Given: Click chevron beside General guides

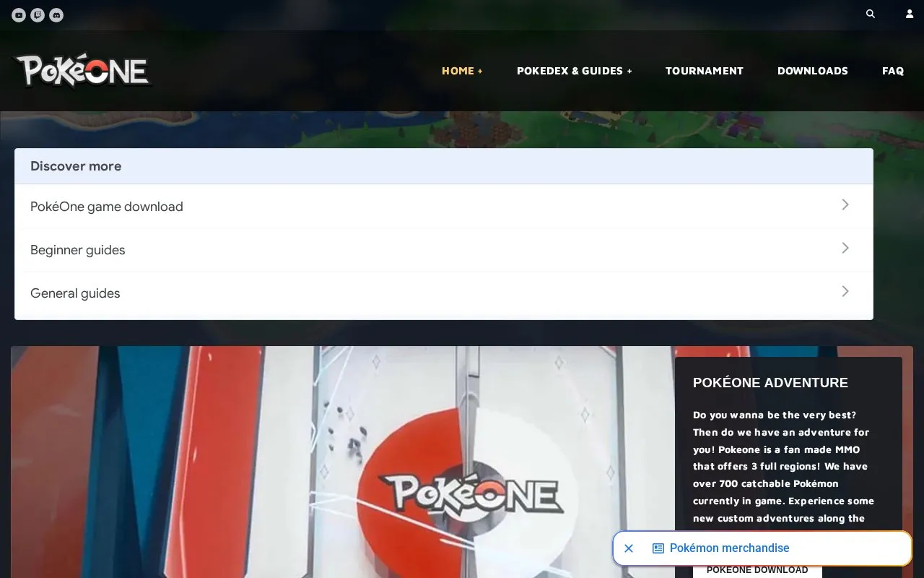Looking at the screenshot, I should point(845,292).
